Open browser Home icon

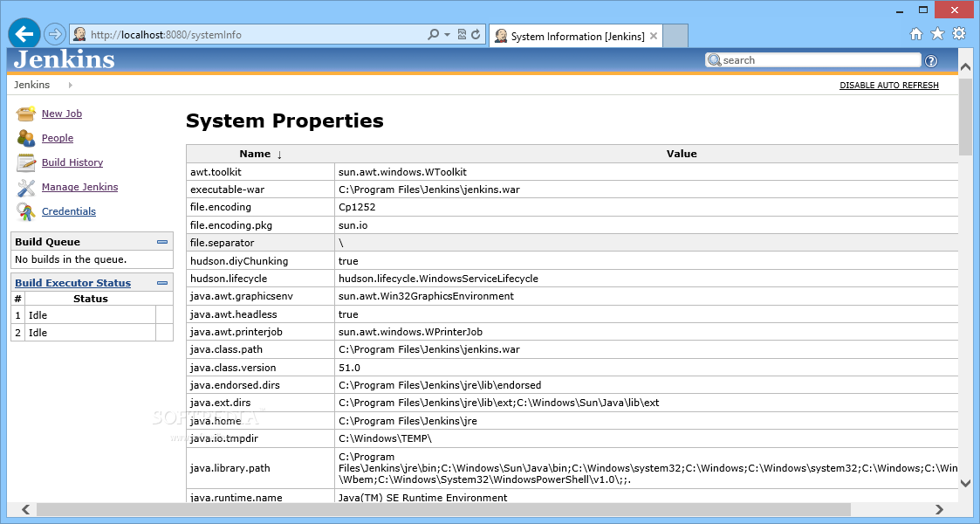[x=915, y=34]
